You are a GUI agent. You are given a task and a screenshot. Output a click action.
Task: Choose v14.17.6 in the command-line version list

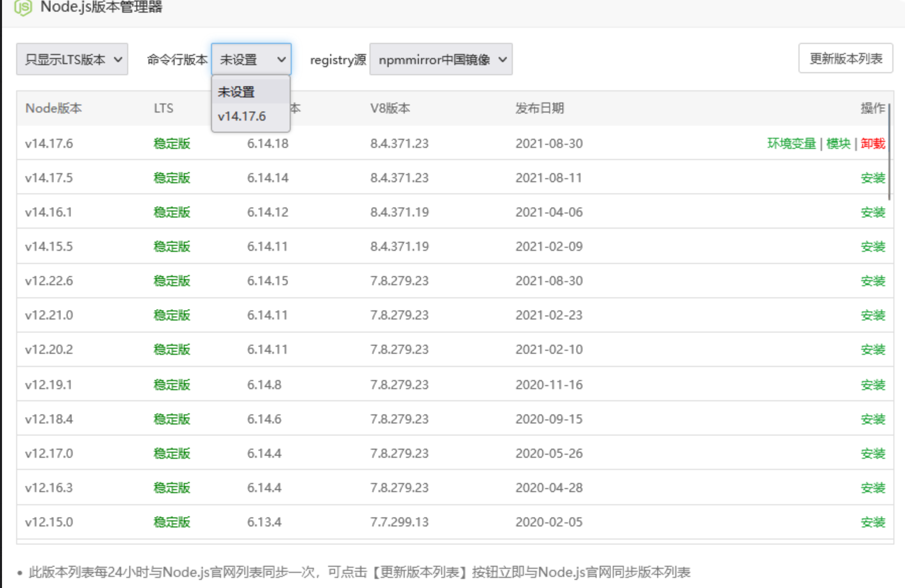(251, 116)
